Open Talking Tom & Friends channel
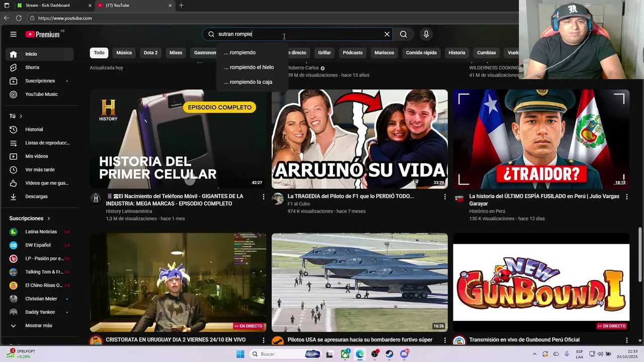 pyautogui.click(x=40, y=272)
